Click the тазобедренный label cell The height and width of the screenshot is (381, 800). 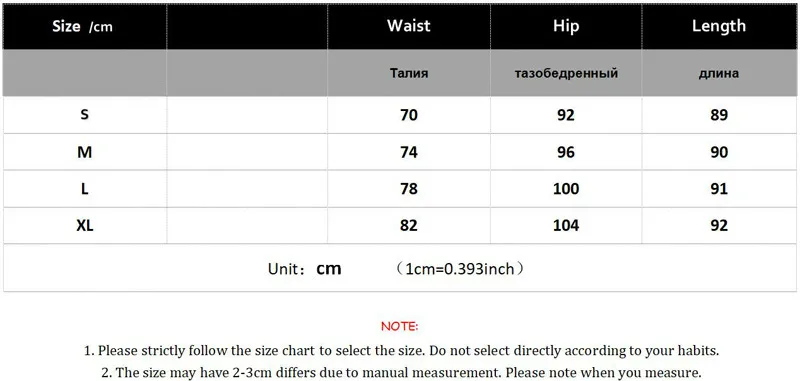(566, 73)
